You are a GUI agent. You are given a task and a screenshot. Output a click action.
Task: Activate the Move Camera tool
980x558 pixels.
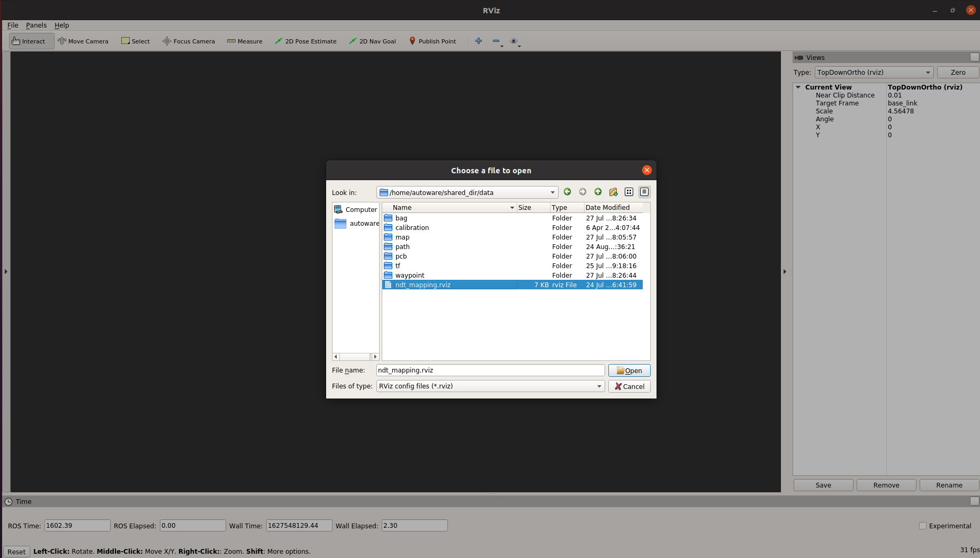tap(83, 41)
